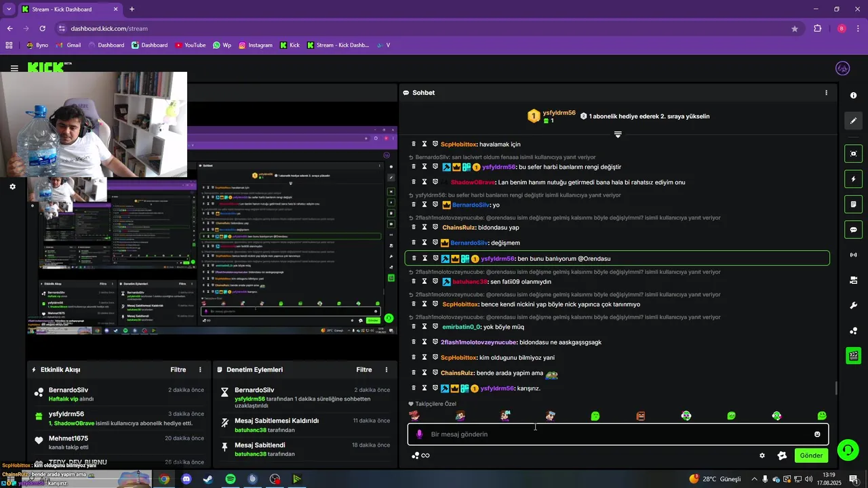
Task: Open the Kick hamburger menu
Action: tap(14, 68)
